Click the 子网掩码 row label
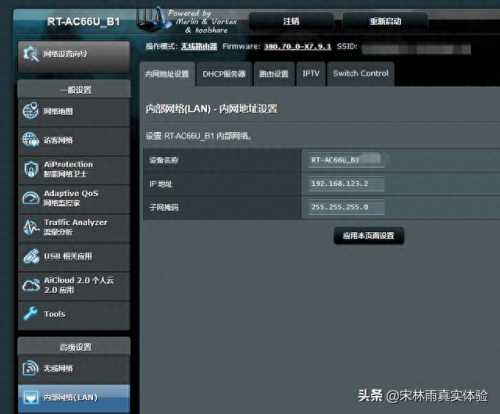The width and height of the screenshot is (500, 414). coord(164,207)
